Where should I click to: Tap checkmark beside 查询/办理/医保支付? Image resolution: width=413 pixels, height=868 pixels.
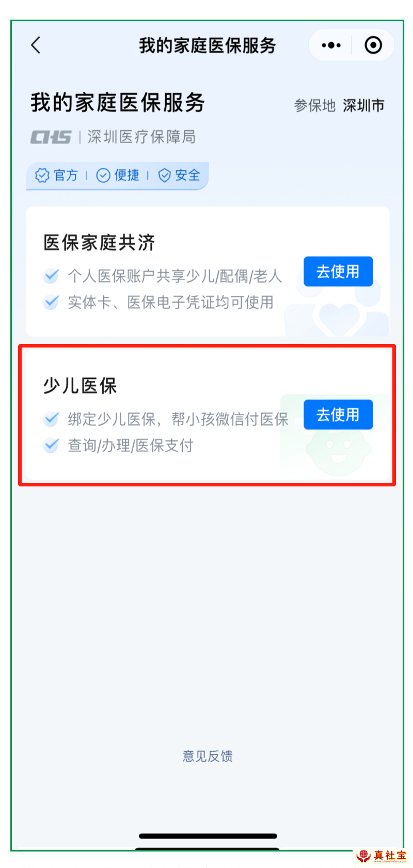51,445
